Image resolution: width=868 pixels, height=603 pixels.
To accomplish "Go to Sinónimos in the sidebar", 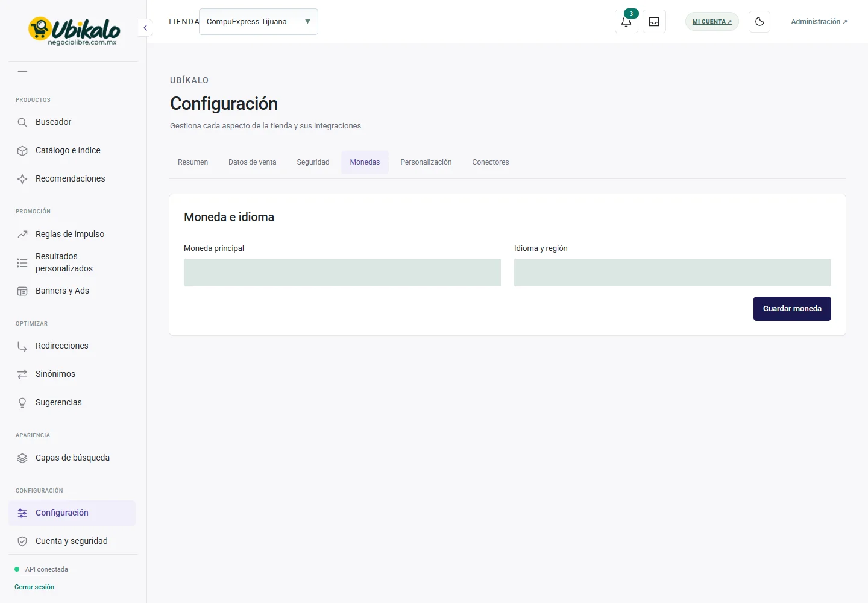I will (72, 374).
